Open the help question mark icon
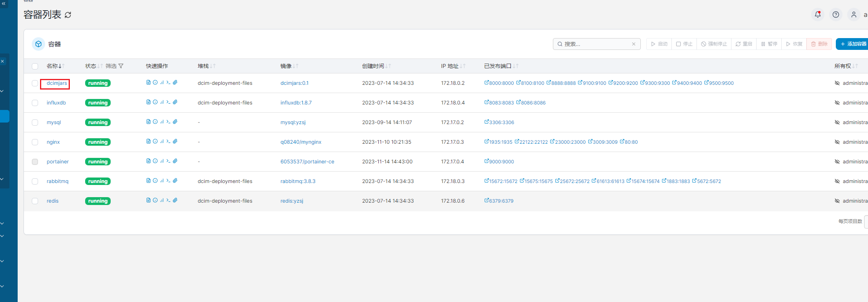The image size is (868, 302). point(836,15)
